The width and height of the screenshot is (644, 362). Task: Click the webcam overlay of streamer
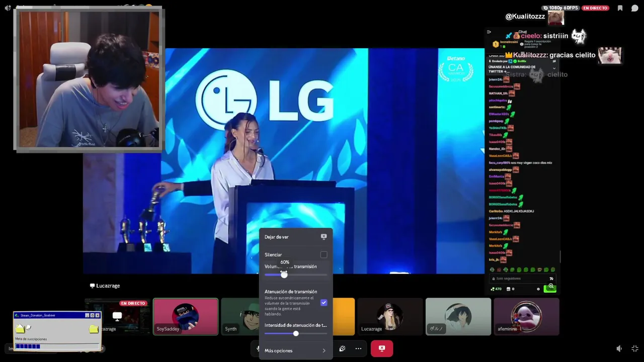click(89, 79)
